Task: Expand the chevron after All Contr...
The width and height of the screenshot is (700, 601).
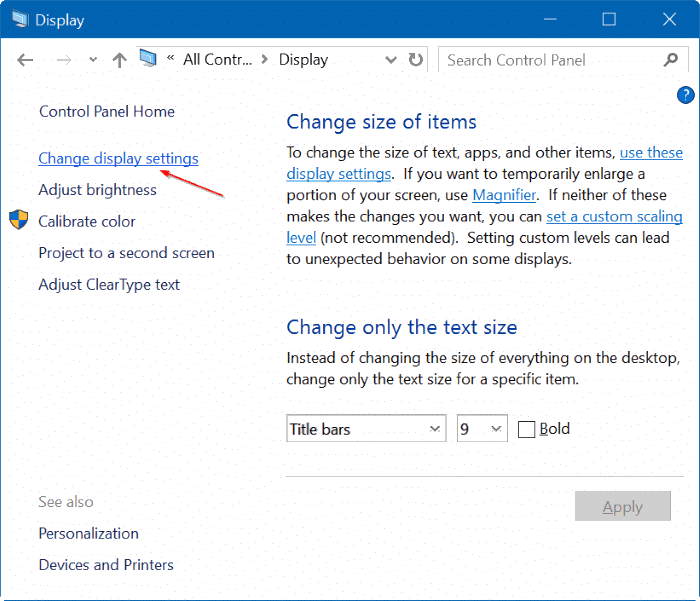Action: [x=265, y=59]
